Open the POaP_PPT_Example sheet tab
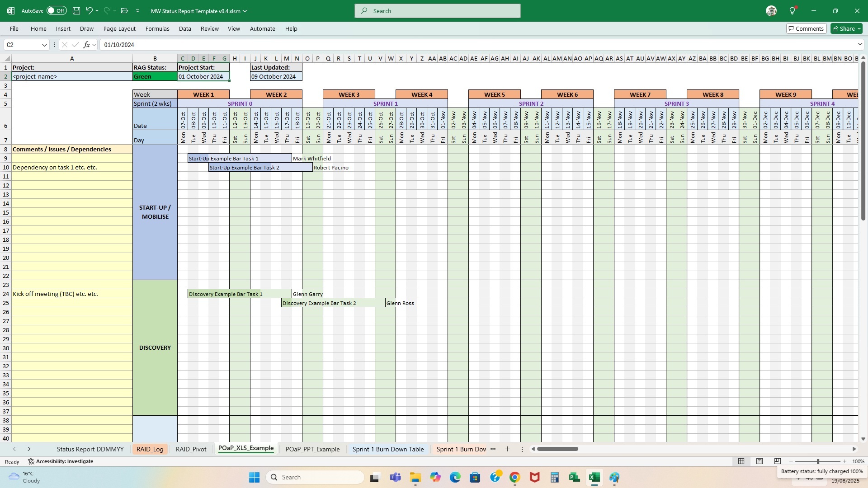 [x=312, y=449]
